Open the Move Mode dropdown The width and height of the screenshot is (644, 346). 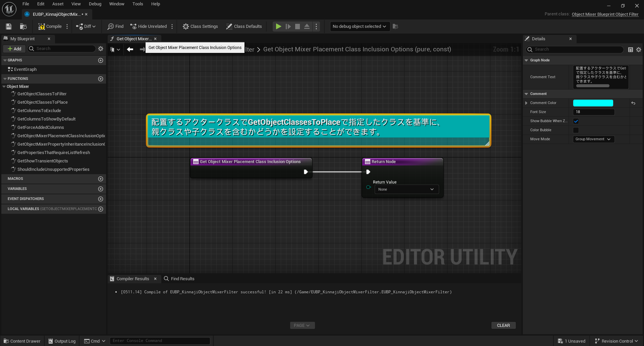pos(593,139)
